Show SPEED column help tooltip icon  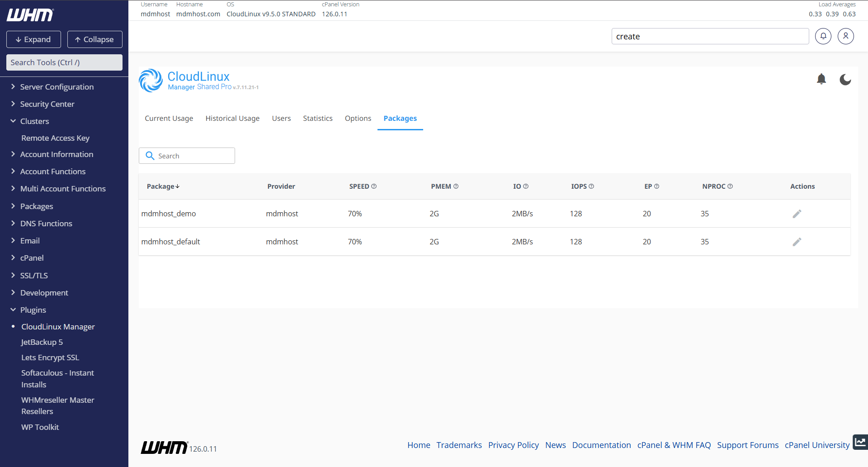pyautogui.click(x=374, y=186)
